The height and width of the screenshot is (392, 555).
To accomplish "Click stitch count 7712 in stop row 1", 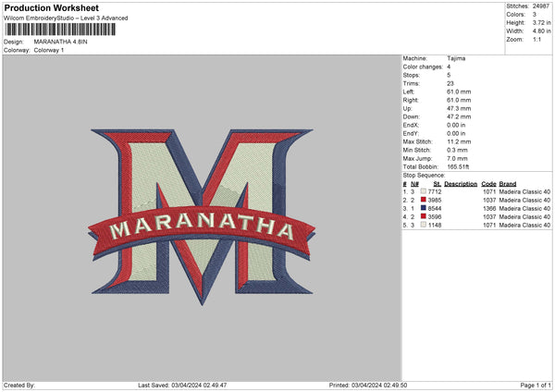I will pyautogui.click(x=435, y=191).
